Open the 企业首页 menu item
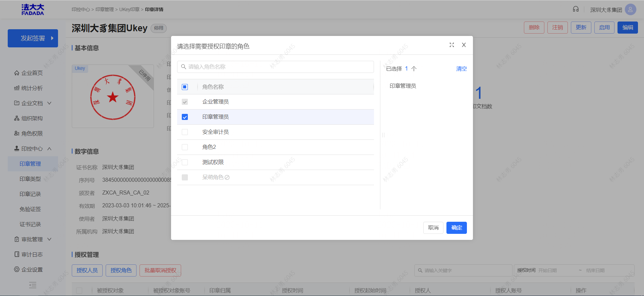The image size is (644, 296). (x=33, y=73)
